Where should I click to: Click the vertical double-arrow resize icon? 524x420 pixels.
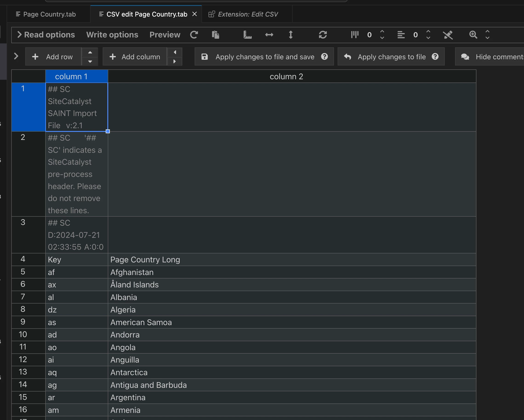[x=291, y=35]
